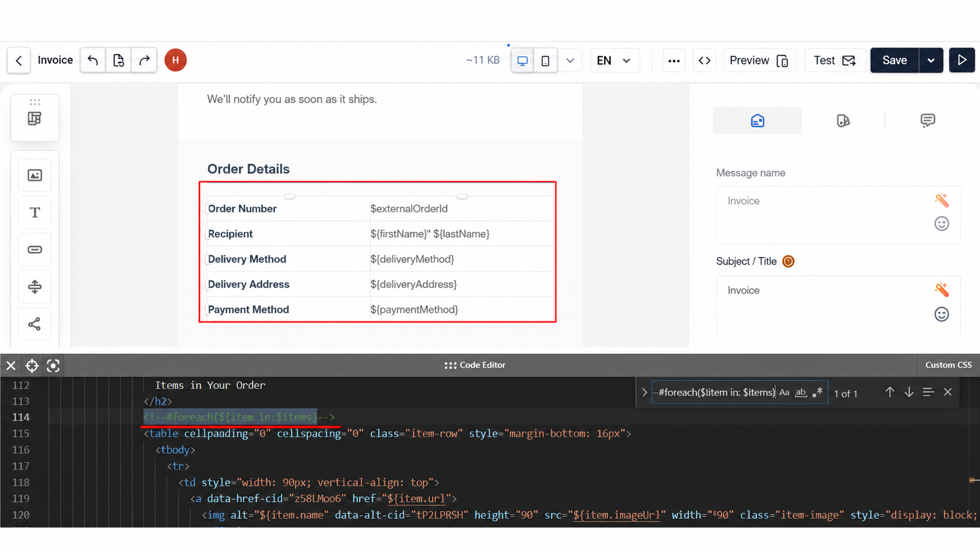Save the invoice template

pyautogui.click(x=894, y=60)
